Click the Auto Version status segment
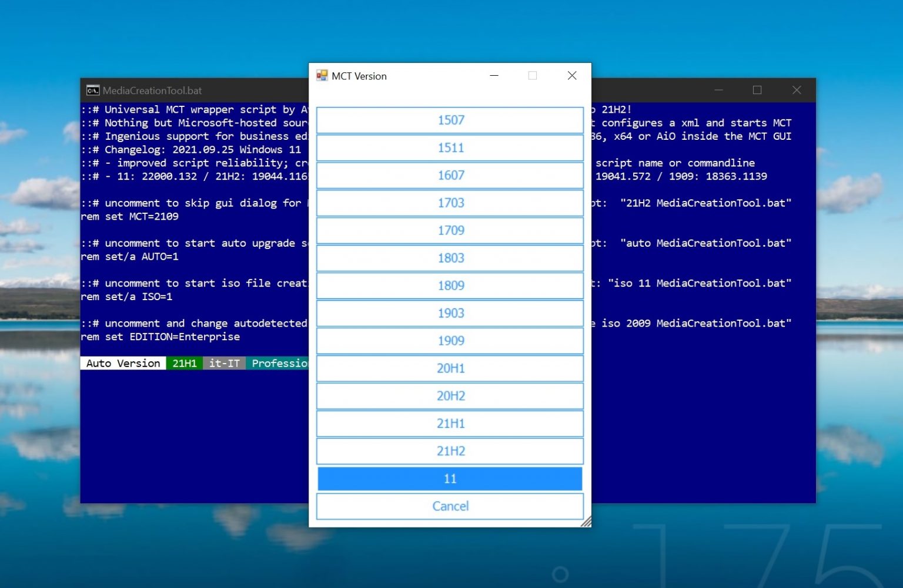Image resolution: width=903 pixels, height=588 pixels. (x=123, y=363)
